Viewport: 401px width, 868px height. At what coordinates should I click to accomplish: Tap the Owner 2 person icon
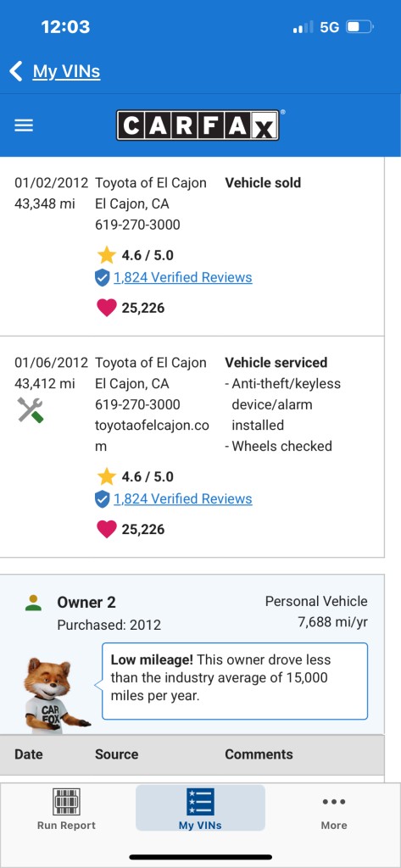(x=34, y=603)
